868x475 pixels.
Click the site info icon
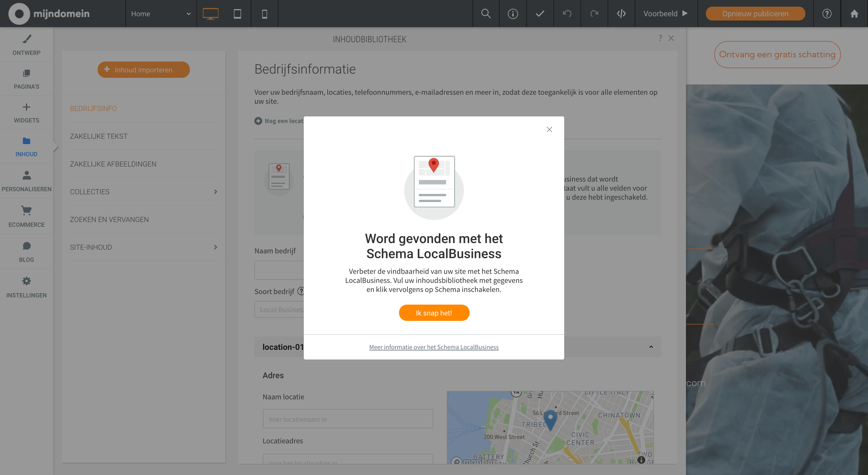512,14
